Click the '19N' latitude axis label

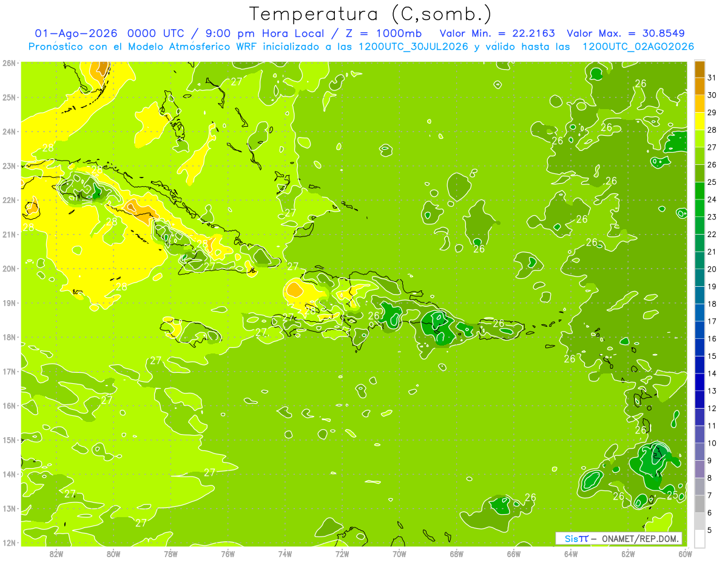tap(10, 303)
